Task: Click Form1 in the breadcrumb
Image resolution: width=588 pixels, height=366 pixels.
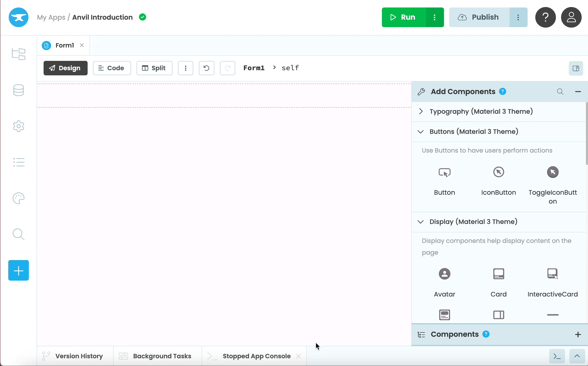Action: coord(254,68)
